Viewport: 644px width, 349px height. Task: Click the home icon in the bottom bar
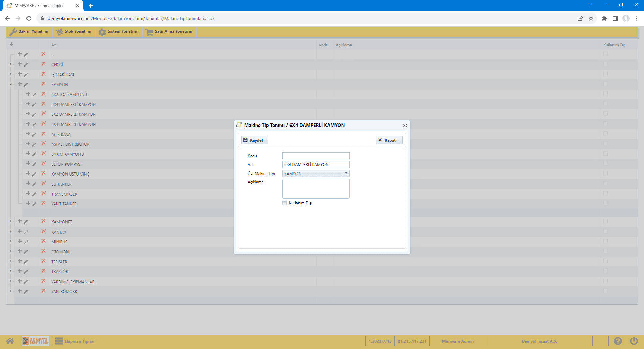10,341
